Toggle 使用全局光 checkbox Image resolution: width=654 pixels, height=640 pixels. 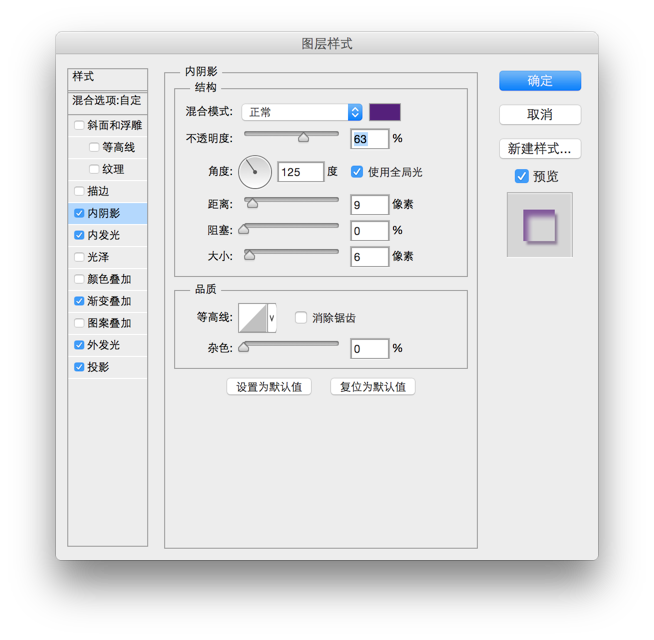tap(357, 171)
